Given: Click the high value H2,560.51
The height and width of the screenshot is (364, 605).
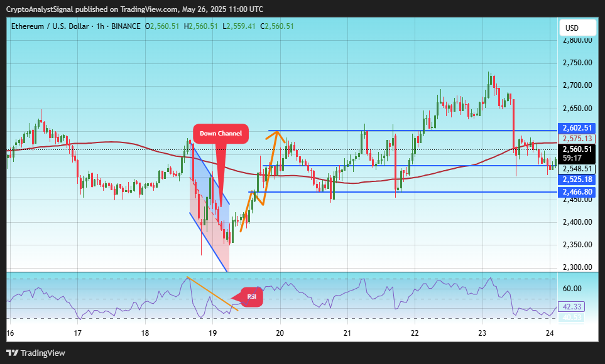Looking at the screenshot, I should click(x=200, y=26).
